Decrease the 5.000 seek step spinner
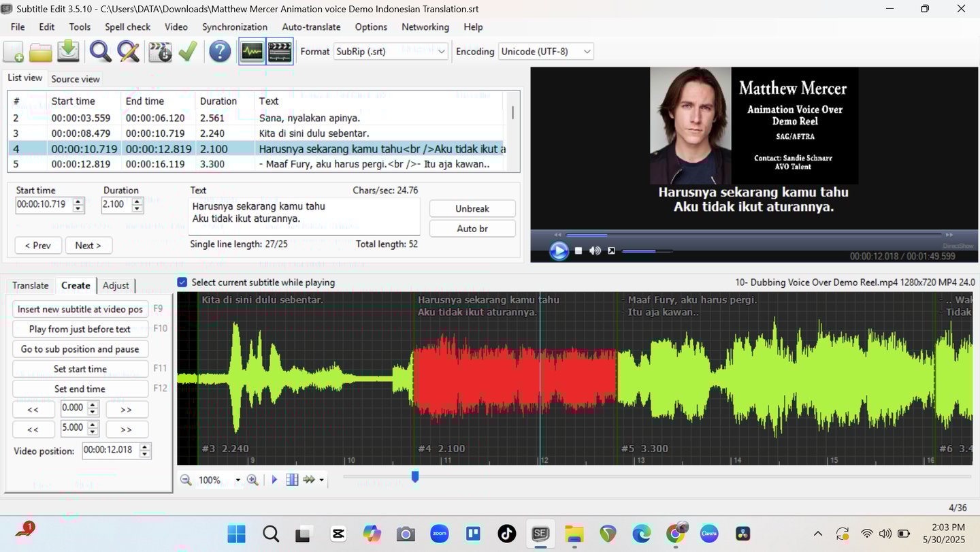The width and height of the screenshot is (980, 552). coord(93,432)
